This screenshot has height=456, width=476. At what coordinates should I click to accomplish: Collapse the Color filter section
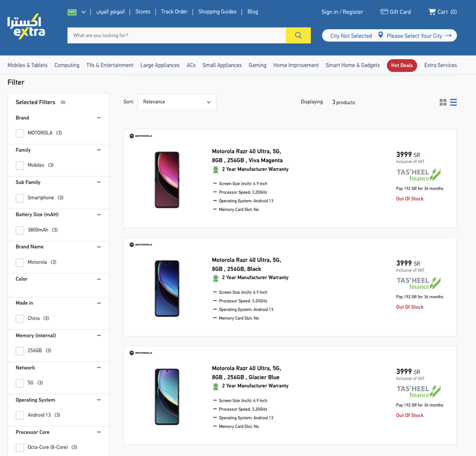point(99,279)
